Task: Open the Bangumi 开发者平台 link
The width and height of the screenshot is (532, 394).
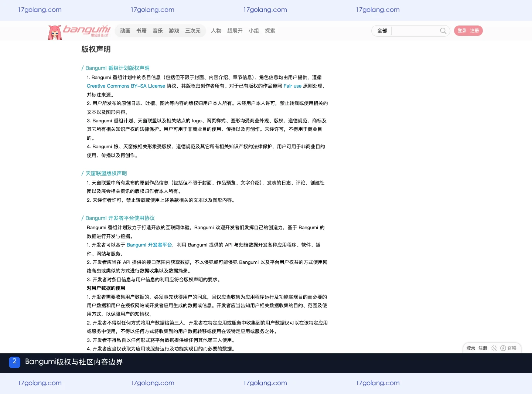Action: (x=149, y=245)
